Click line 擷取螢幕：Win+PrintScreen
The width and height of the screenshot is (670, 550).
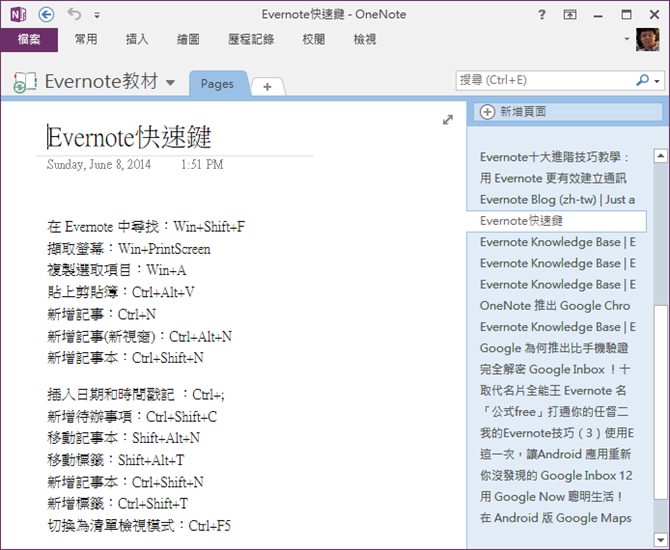129,249
